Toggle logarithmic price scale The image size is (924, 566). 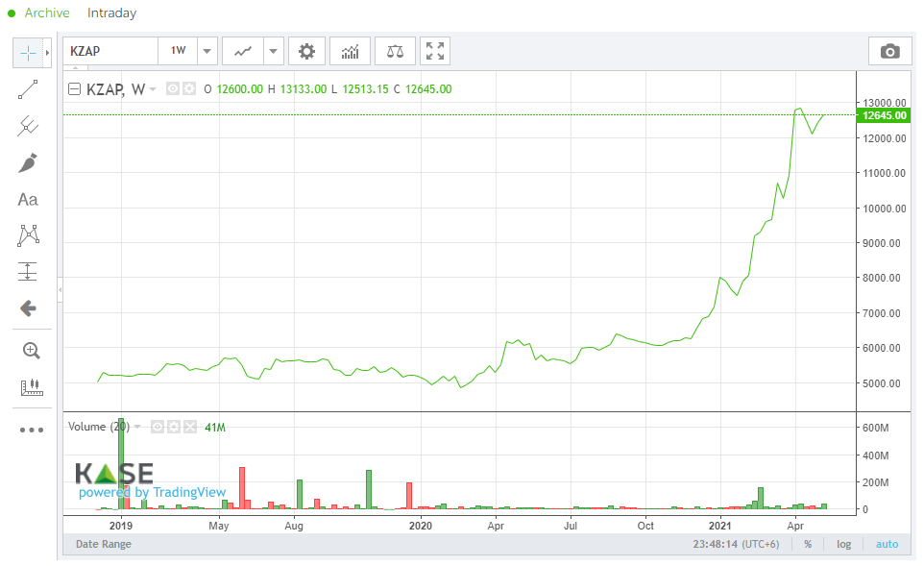[x=842, y=544]
